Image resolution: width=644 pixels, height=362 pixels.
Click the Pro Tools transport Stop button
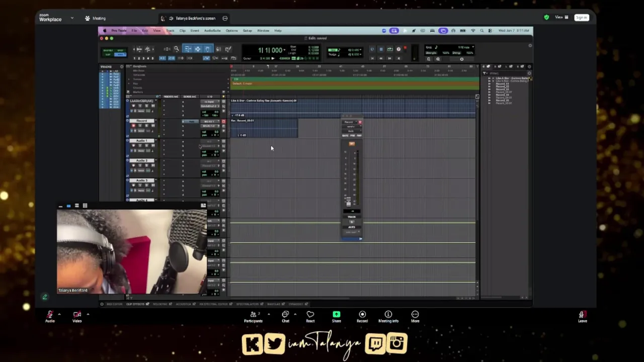[381, 49]
